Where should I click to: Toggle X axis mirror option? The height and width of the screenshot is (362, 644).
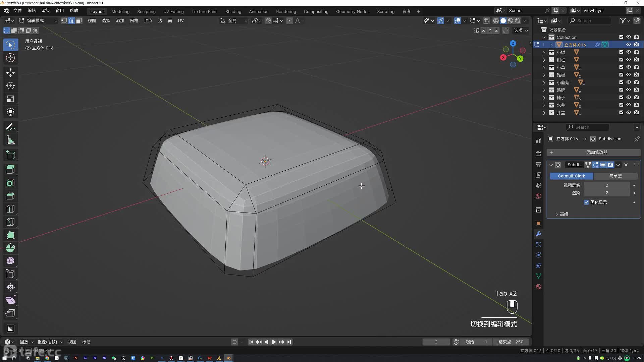point(483,30)
